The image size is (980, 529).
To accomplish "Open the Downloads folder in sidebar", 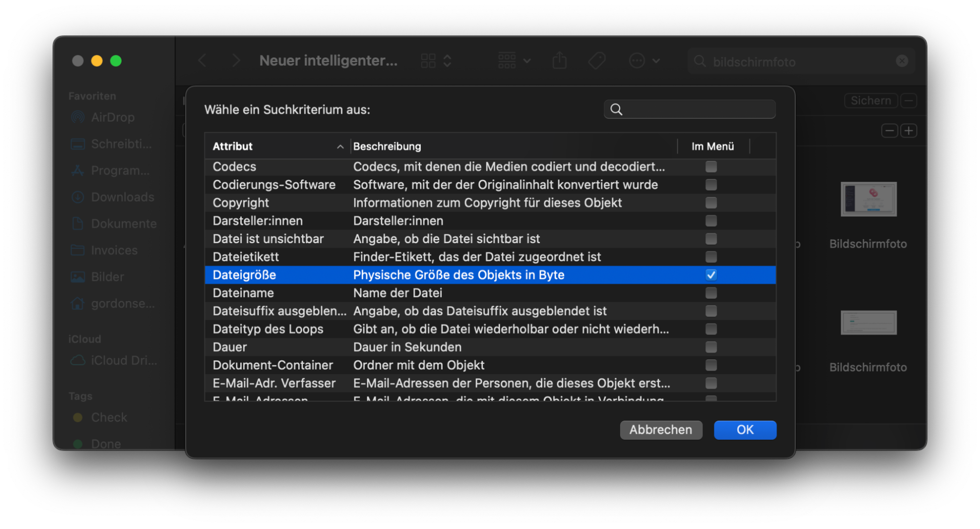I will 122,197.
